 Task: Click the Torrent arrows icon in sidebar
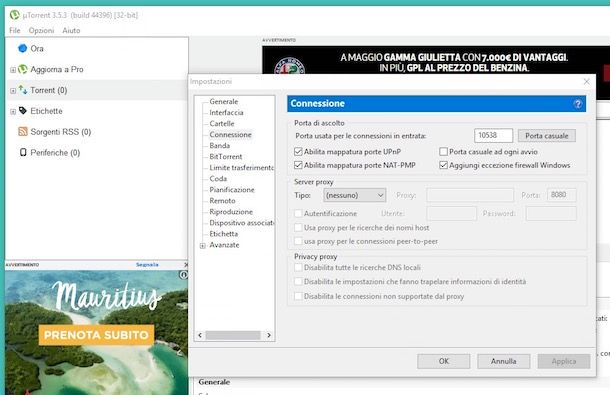coord(23,90)
